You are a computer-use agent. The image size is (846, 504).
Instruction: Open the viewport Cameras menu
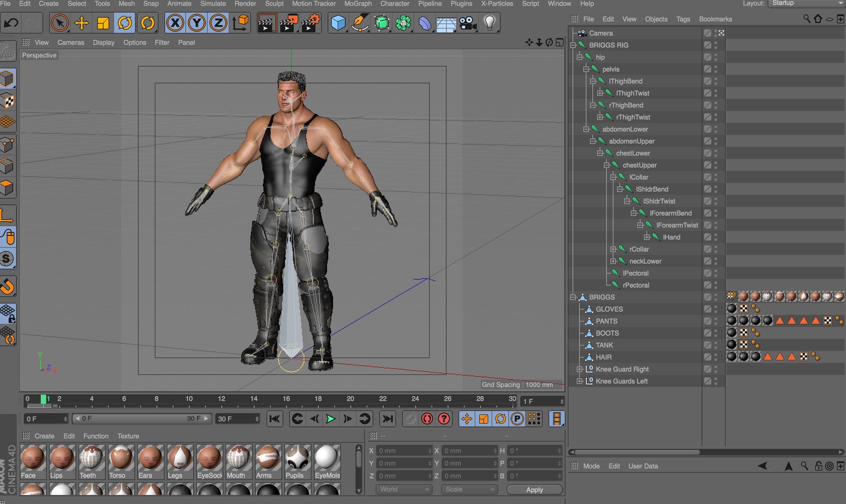(70, 42)
